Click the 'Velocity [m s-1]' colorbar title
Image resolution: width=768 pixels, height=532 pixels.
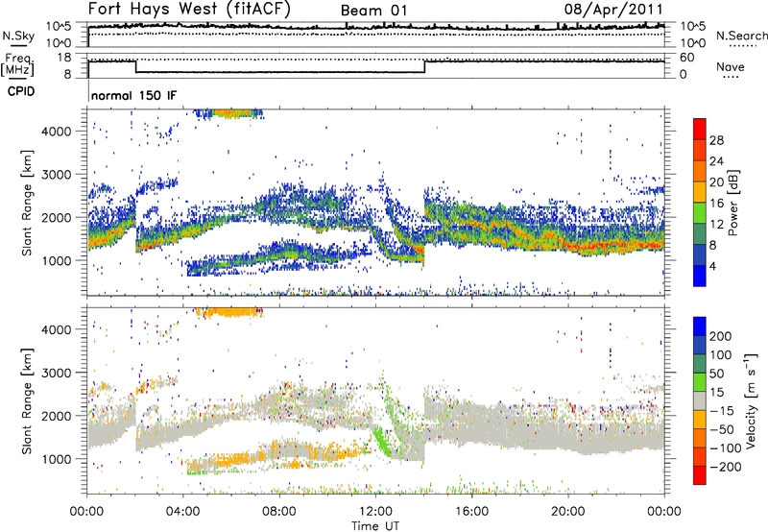pos(751,401)
